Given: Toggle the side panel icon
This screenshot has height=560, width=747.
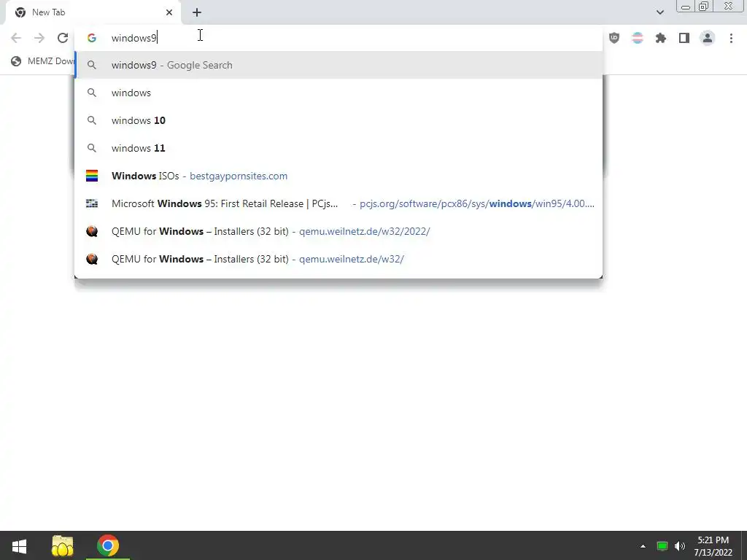Looking at the screenshot, I should coord(684,38).
